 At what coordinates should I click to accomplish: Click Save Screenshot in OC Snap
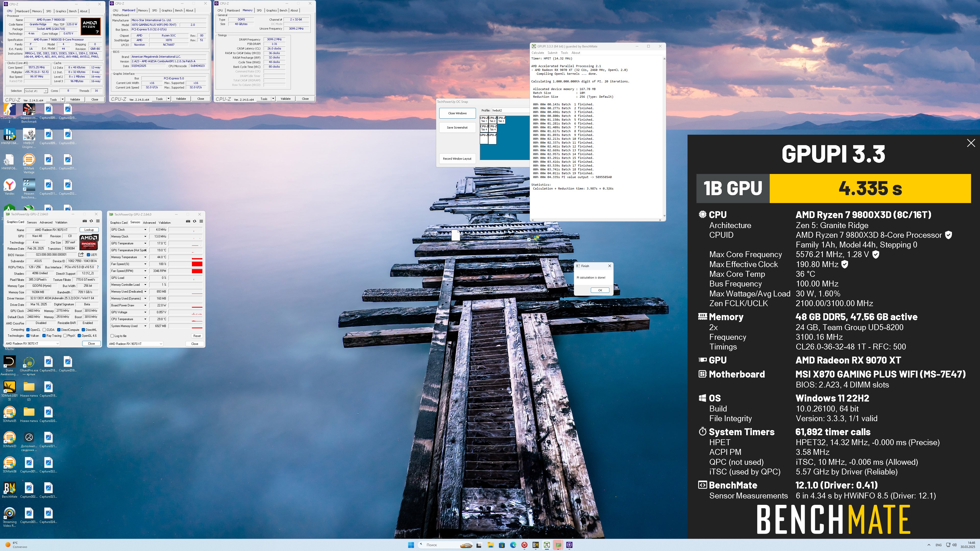457,128
